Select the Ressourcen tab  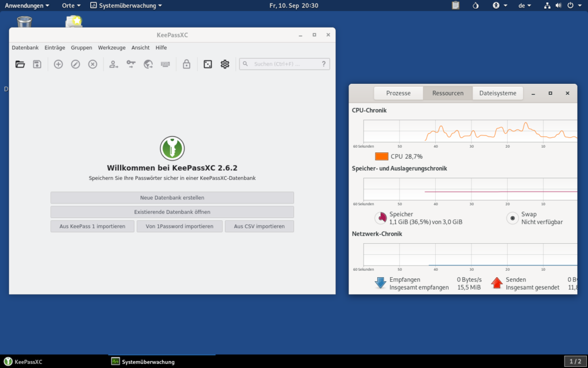pyautogui.click(x=448, y=93)
